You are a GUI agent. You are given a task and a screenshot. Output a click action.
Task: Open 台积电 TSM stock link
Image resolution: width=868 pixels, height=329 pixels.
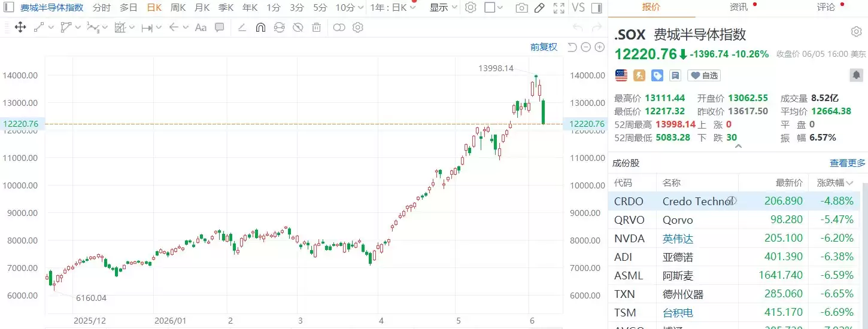[x=678, y=312]
